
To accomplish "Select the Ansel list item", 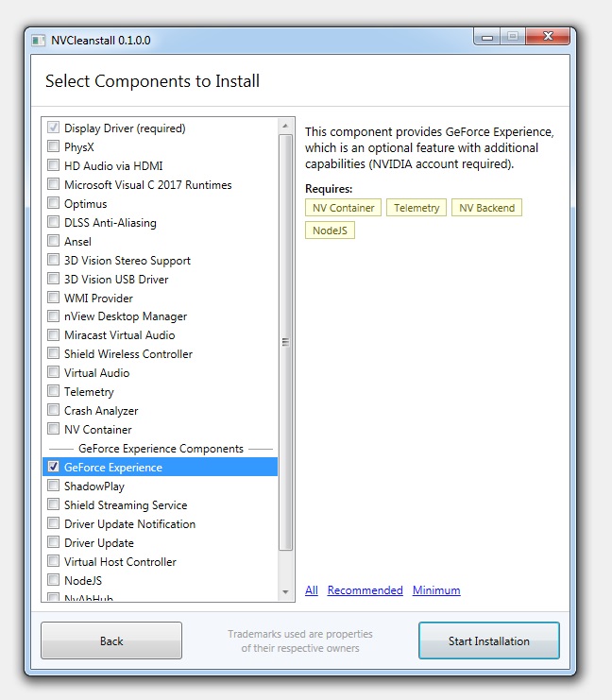I will (x=160, y=242).
